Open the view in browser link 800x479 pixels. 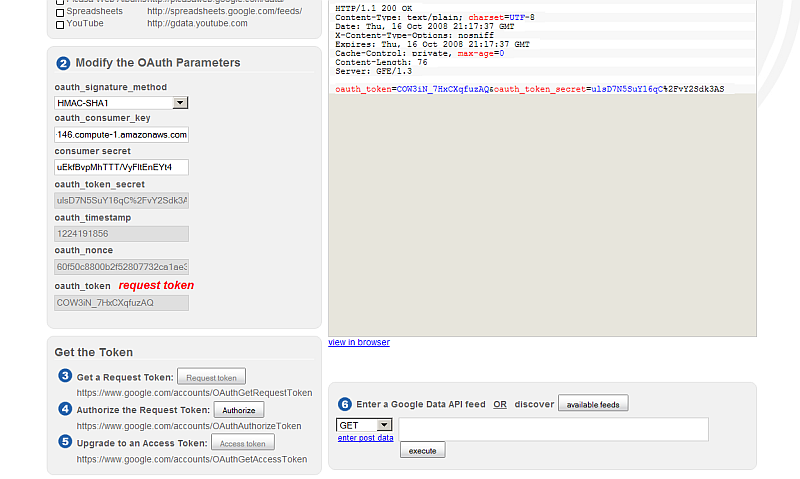[x=359, y=342]
